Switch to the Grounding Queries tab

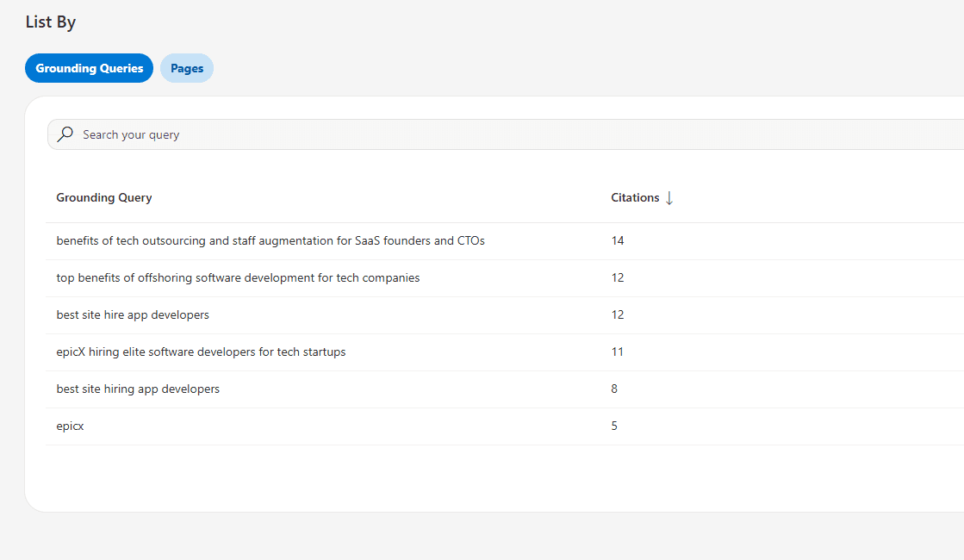point(90,68)
